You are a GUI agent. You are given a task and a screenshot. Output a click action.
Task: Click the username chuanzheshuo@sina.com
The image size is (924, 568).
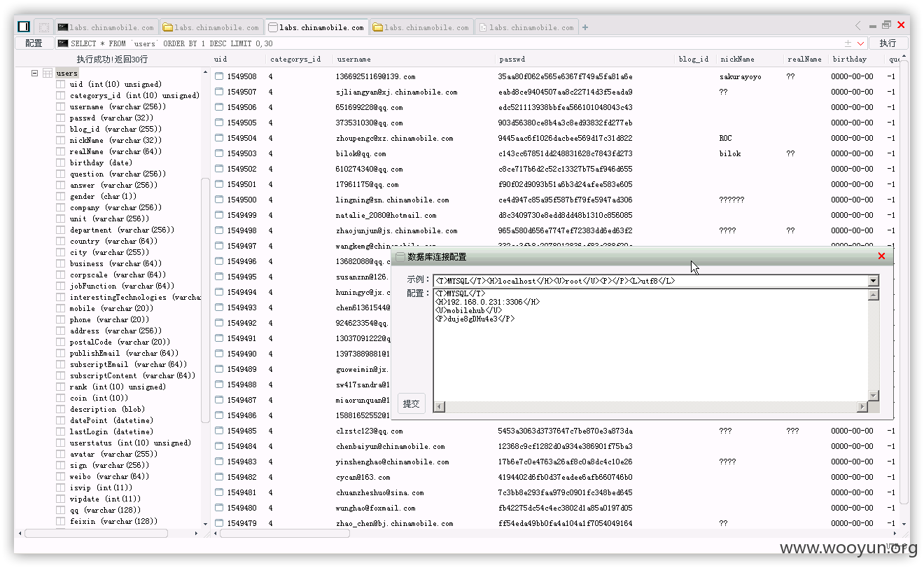coord(379,492)
